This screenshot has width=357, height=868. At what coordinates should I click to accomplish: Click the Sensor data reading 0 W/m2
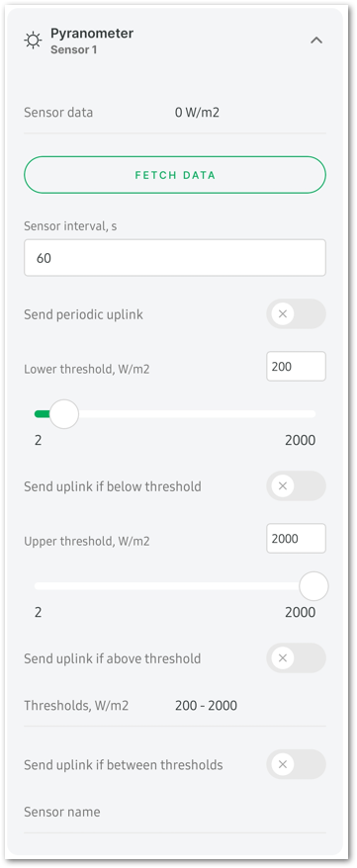coord(197,113)
